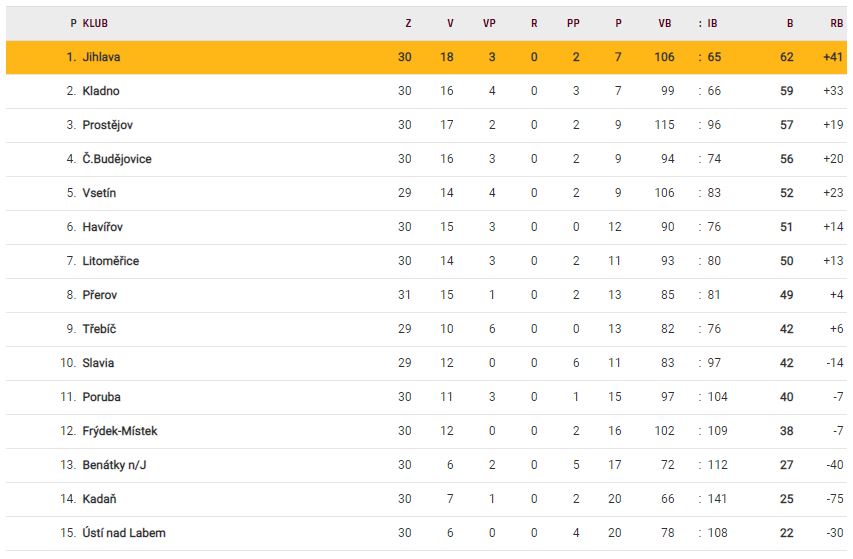This screenshot has height=559, width=853.
Task: Select Slavia in the table
Action: [x=99, y=363]
